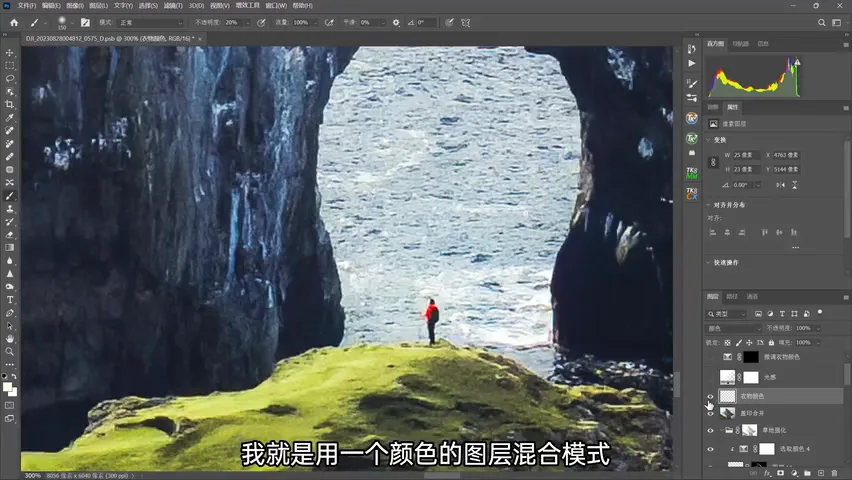Select the Horizontal Type tool
Viewport: 852px width, 480px height.
(10, 300)
